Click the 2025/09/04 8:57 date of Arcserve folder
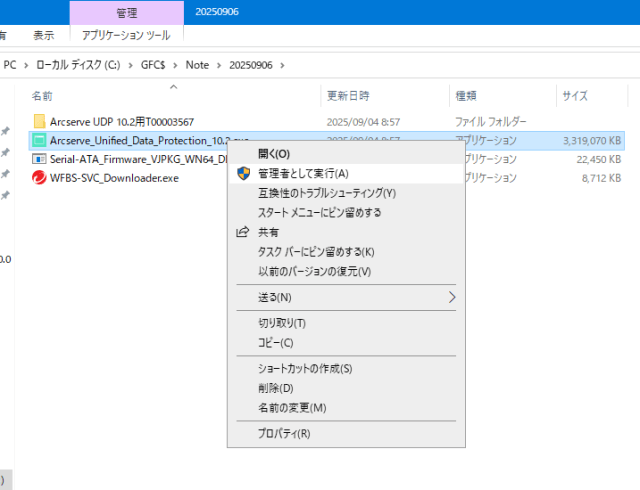 click(x=363, y=122)
